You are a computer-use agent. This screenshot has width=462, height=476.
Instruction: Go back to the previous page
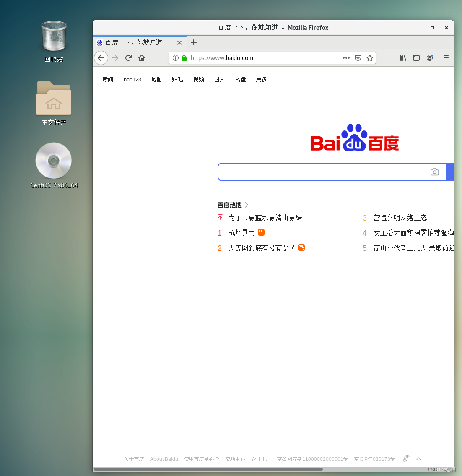[101, 58]
